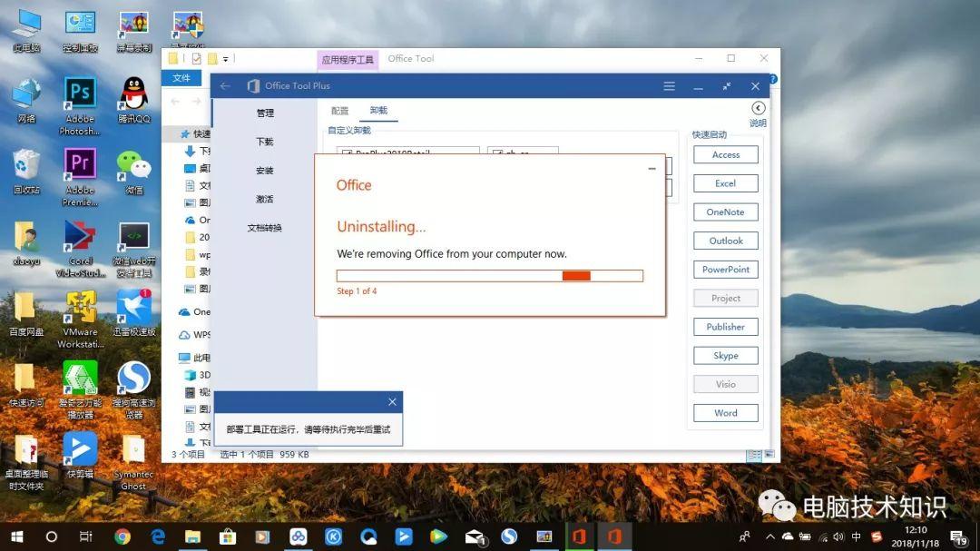Launch PowerPoint from quick start
Viewport: 980px width, 551px height.
point(726,270)
